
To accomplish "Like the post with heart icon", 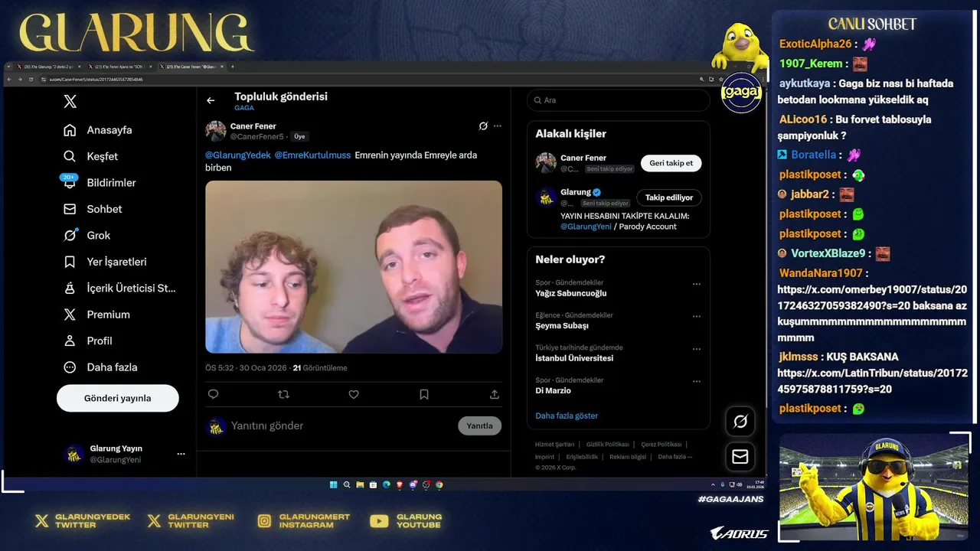I will 354,394.
